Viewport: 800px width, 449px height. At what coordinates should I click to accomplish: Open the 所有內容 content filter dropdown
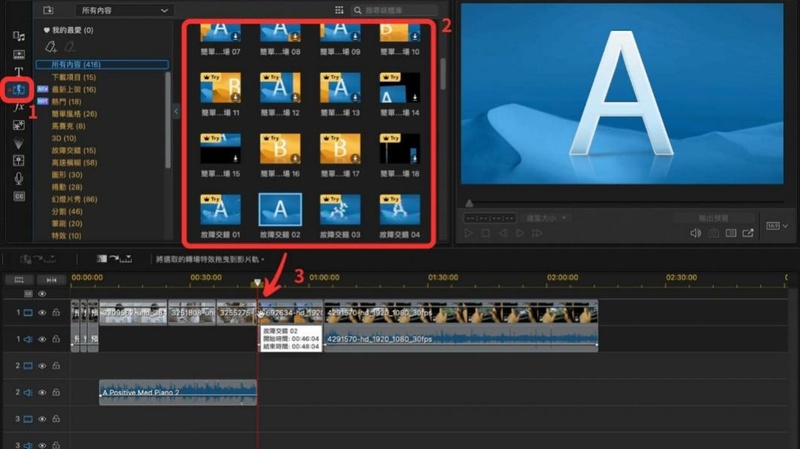coord(120,11)
